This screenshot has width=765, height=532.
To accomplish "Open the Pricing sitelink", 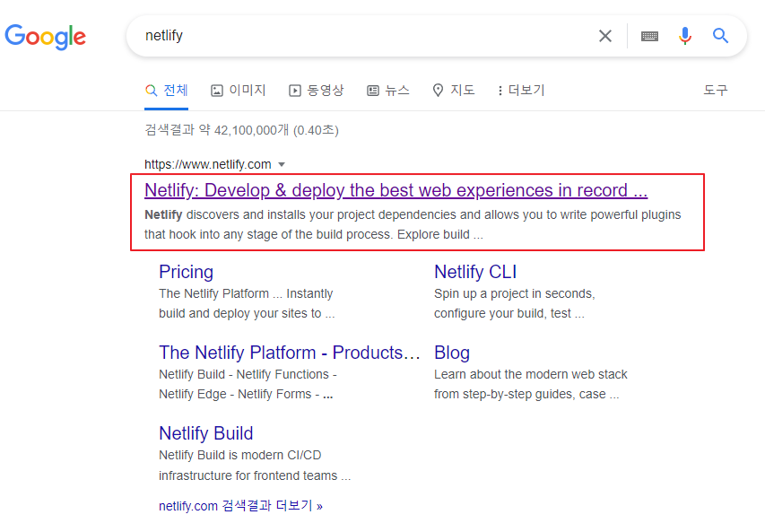I will point(186,272).
